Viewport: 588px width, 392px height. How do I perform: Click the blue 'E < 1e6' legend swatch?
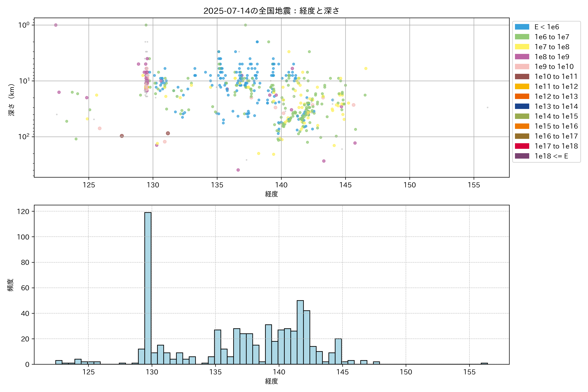pos(522,27)
